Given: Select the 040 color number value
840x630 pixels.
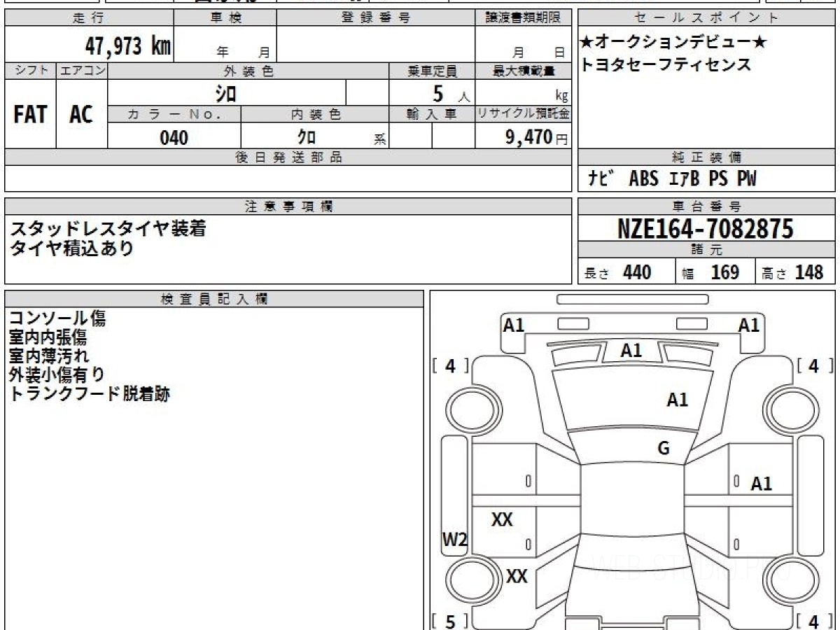Looking at the screenshot, I should click(174, 137).
